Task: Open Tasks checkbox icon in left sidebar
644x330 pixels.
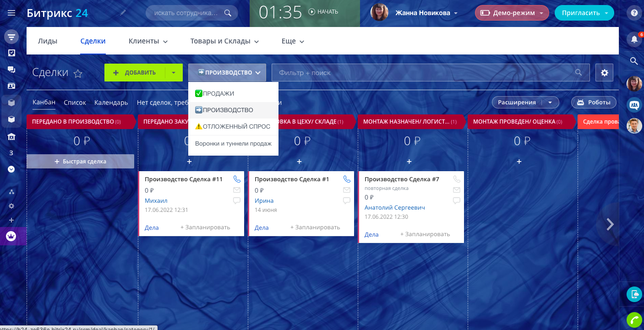Action: pos(11,53)
